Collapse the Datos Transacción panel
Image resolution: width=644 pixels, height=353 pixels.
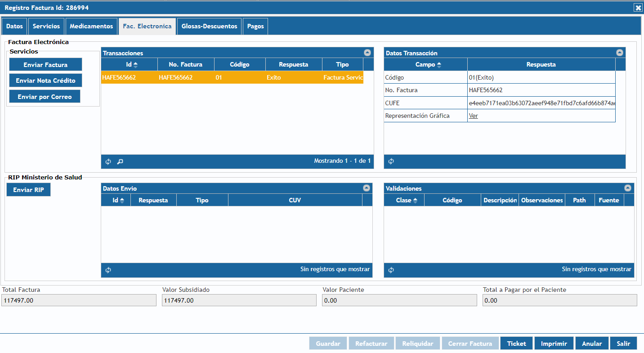click(x=620, y=53)
